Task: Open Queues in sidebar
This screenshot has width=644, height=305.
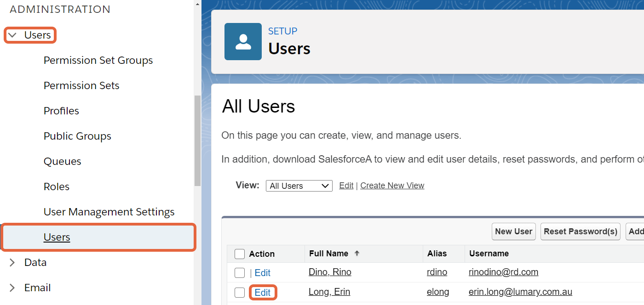Action: 62,161
